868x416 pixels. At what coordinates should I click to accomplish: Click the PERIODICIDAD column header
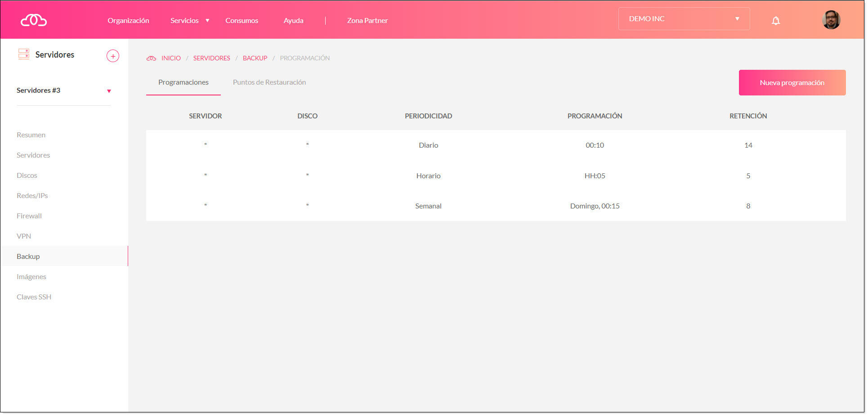(429, 116)
